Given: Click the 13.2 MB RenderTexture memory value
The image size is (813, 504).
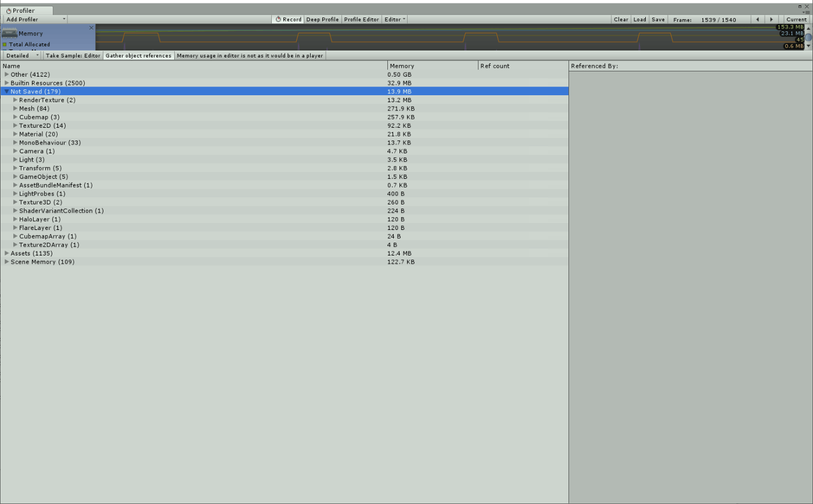Looking at the screenshot, I should point(399,100).
